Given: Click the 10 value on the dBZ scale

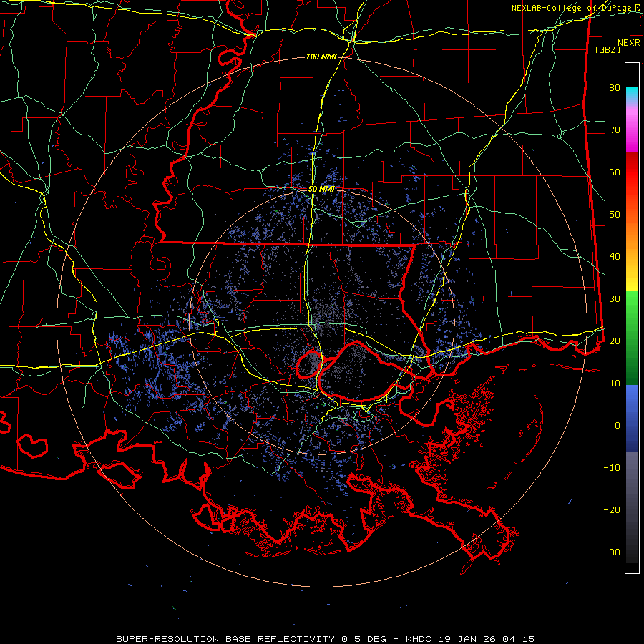Looking at the screenshot, I should point(615,384).
